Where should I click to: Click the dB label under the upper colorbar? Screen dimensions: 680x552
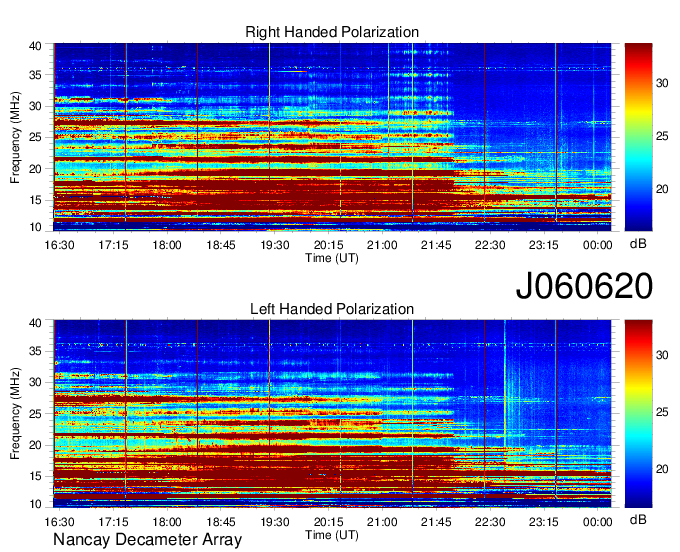(x=638, y=244)
